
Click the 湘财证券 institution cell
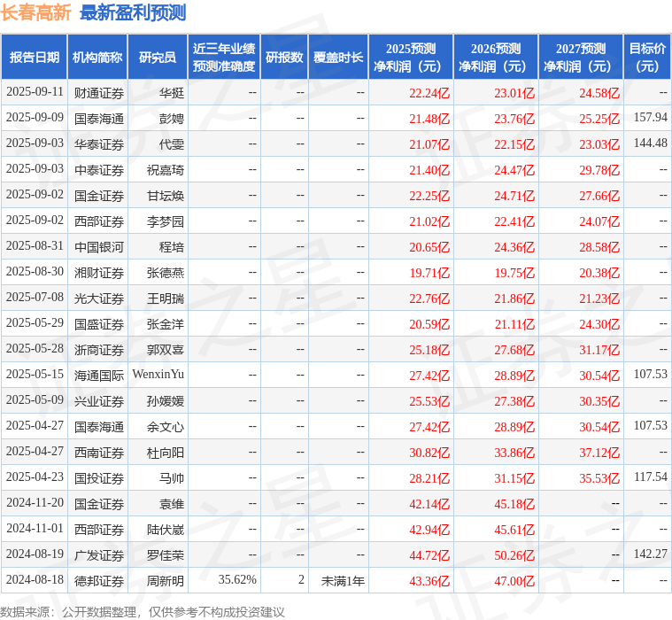(x=99, y=273)
